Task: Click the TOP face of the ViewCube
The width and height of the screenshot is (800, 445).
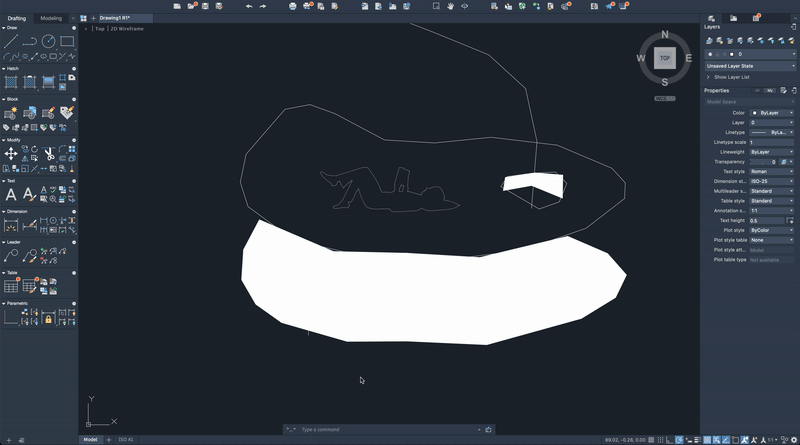Action: (x=664, y=58)
